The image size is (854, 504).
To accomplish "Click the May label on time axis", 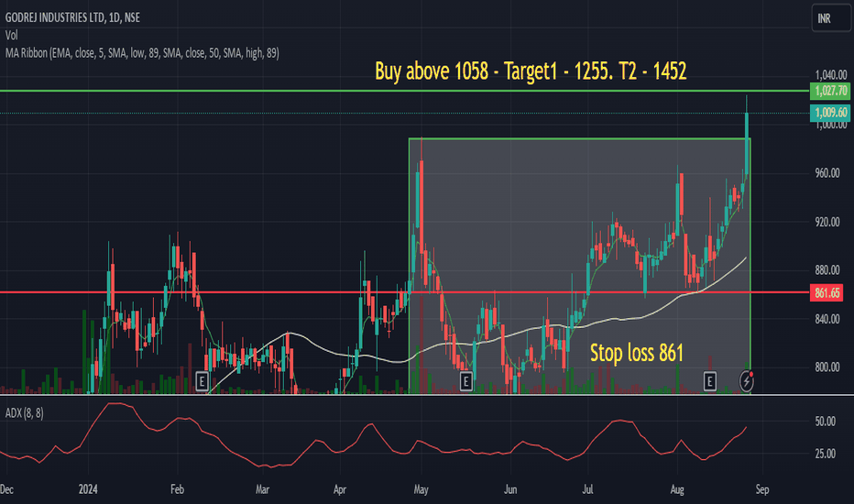I will tap(421, 489).
